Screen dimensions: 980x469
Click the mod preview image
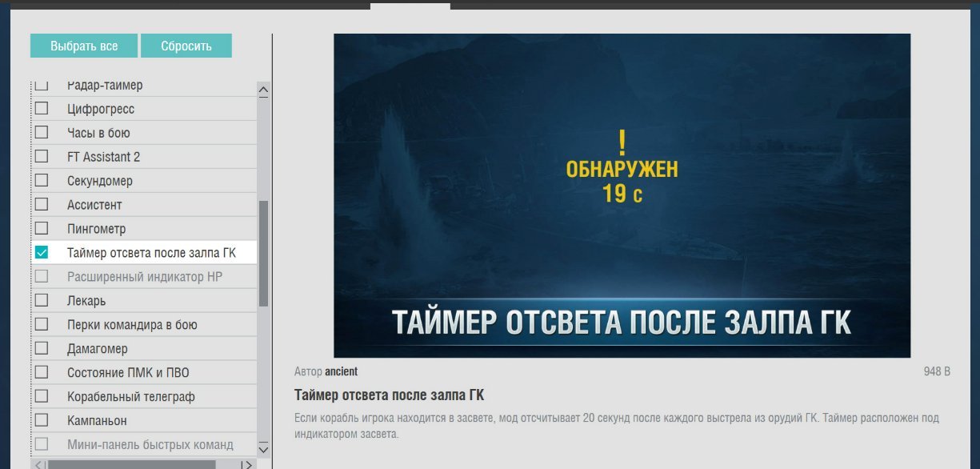(x=622, y=195)
